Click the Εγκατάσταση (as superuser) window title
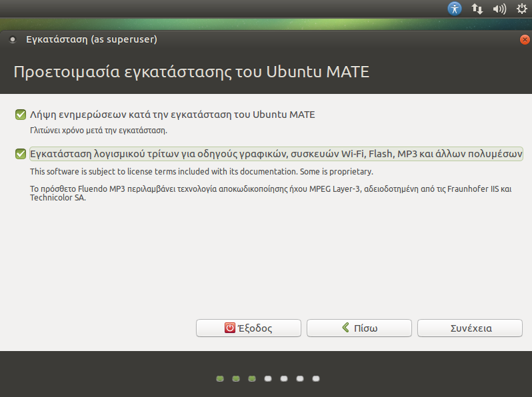The height and width of the screenshot is (397, 532). [x=91, y=40]
